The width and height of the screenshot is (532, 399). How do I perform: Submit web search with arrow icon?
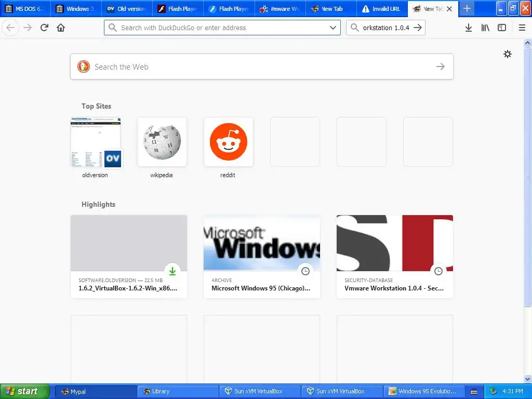tap(441, 66)
